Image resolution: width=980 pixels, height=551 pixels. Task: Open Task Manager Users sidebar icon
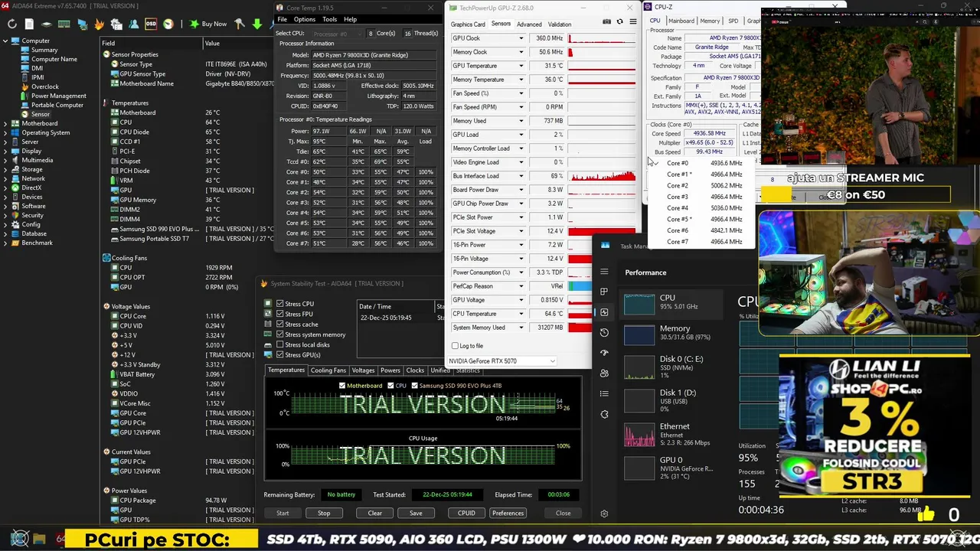[x=604, y=373]
